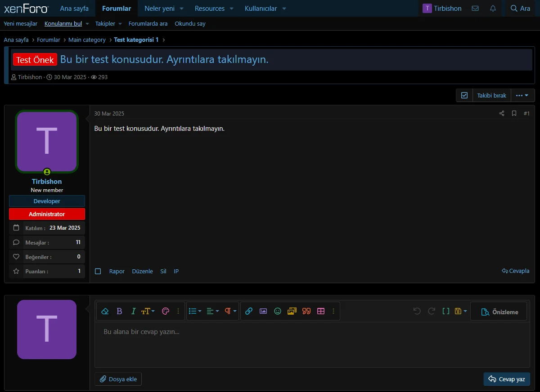This screenshot has height=392, width=540.
Task: Insert a link using chain icon
Action: click(x=249, y=311)
